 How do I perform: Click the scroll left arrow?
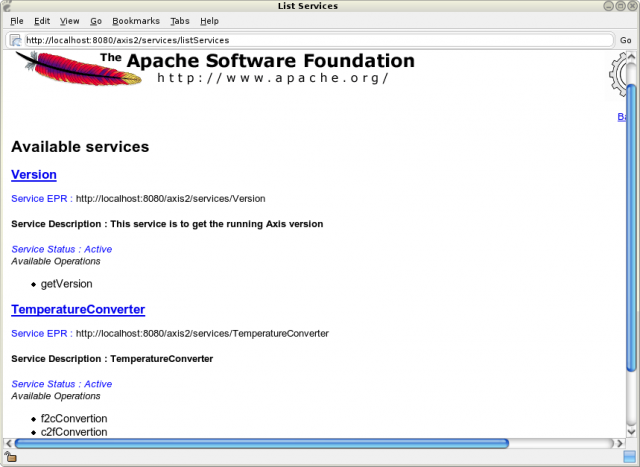coord(8,443)
